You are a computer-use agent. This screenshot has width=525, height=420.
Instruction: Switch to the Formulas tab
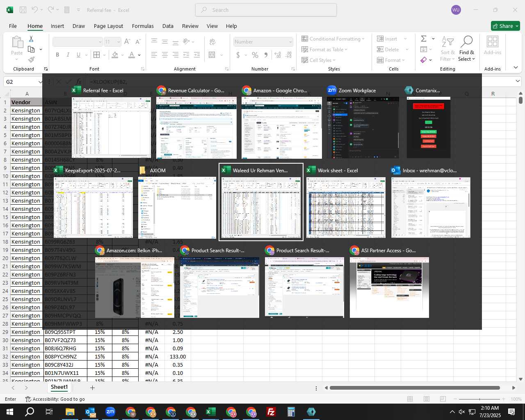[143, 26]
